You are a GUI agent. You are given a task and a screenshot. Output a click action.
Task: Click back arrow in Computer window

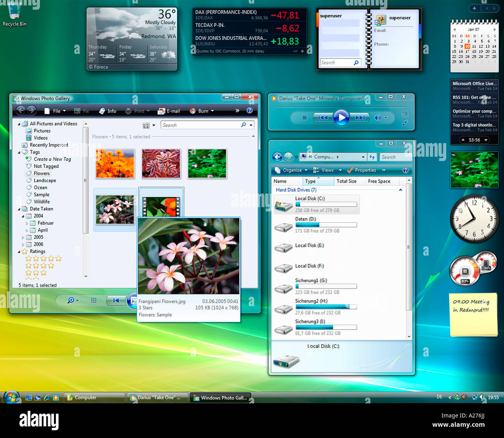277,157
